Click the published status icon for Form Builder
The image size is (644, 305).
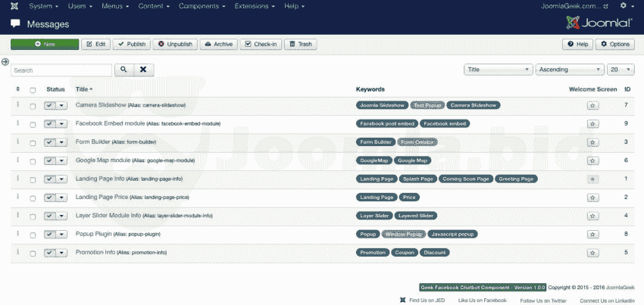point(50,142)
